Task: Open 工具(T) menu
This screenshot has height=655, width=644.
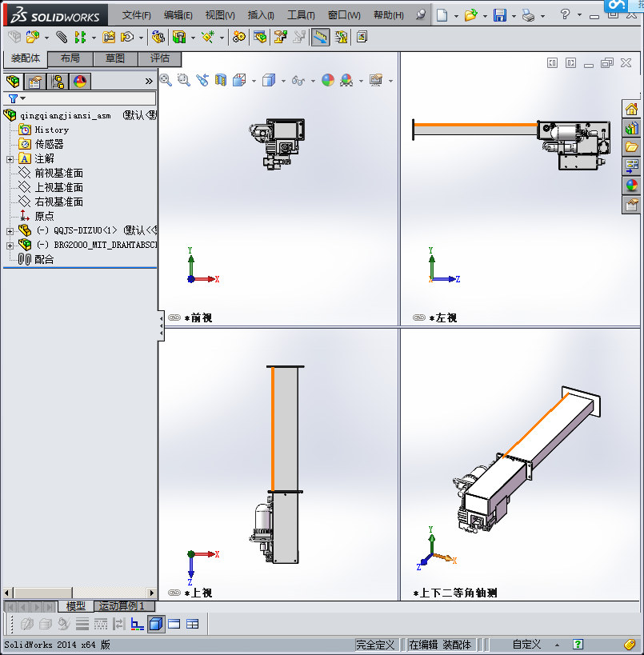Action: pyautogui.click(x=301, y=15)
